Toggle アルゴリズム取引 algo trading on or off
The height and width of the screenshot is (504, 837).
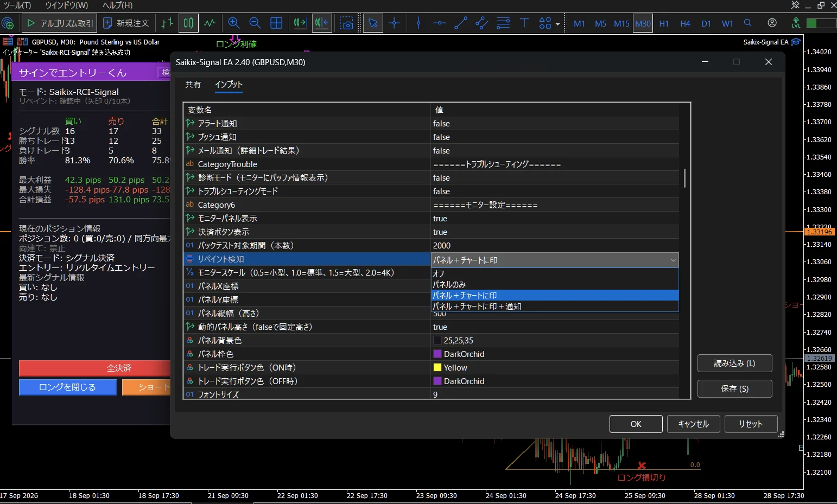coord(60,23)
